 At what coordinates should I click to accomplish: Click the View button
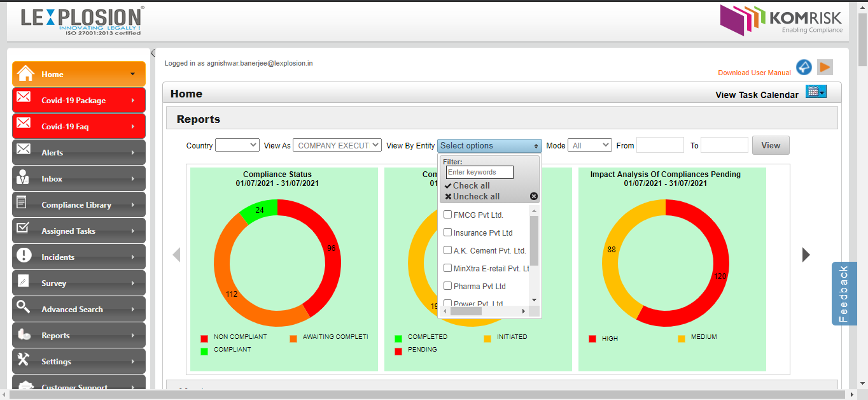771,145
